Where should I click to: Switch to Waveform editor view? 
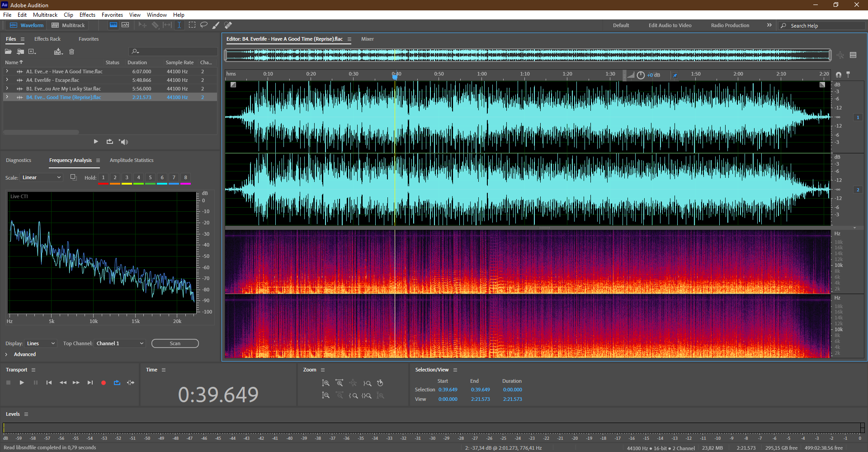click(27, 25)
